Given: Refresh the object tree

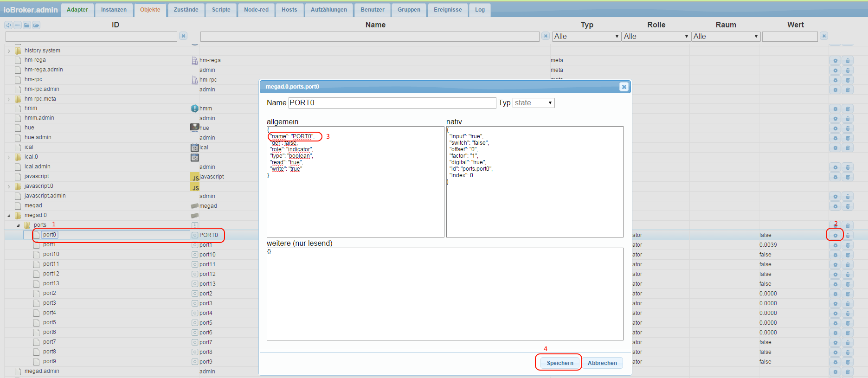Looking at the screenshot, I should 8,25.
